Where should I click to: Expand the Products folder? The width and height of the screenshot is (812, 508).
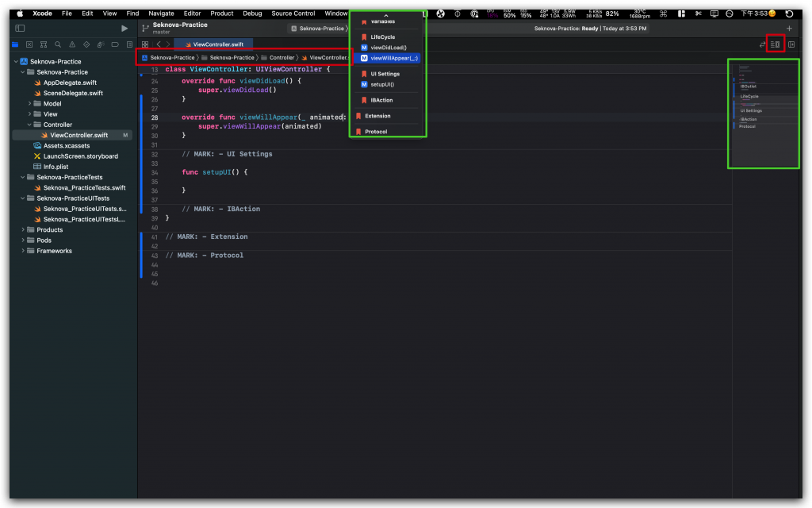coord(23,229)
